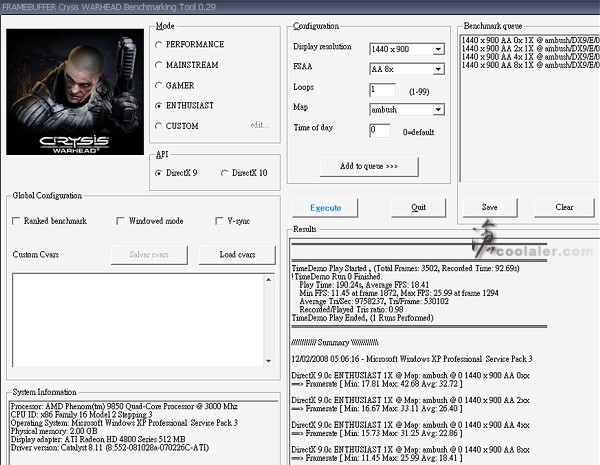Click the Average Tri/Sec result line
The image size is (600, 465).
pyautogui.click(x=374, y=301)
